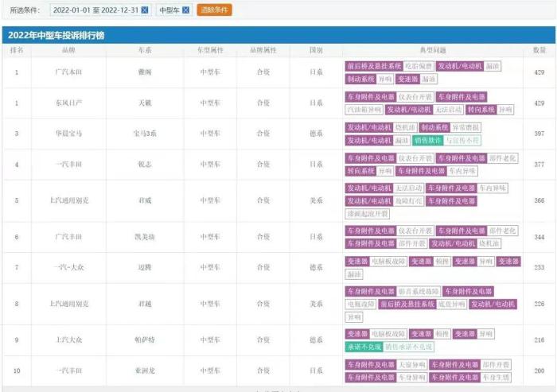Click the 2022年中型车投诉排行榜 table title
This screenshot has height=392, width=557.
(56, 36)
